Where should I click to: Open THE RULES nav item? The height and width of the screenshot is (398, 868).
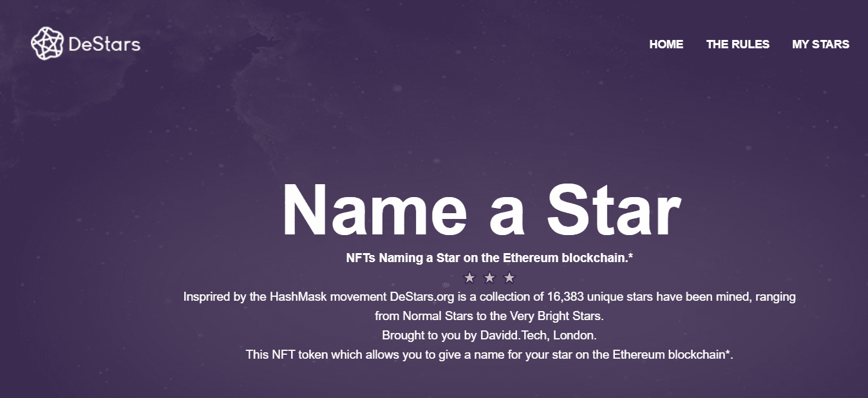click(x=737, y=44)
